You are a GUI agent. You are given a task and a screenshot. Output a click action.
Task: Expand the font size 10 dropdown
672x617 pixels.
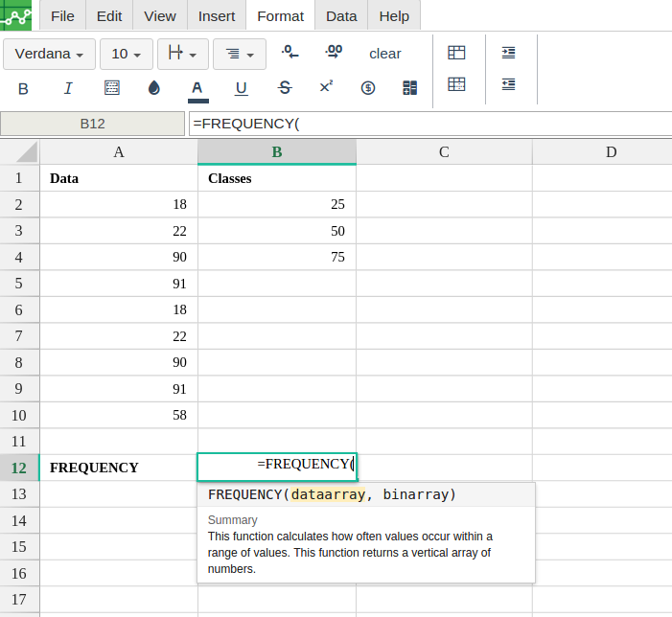(127, 54)
